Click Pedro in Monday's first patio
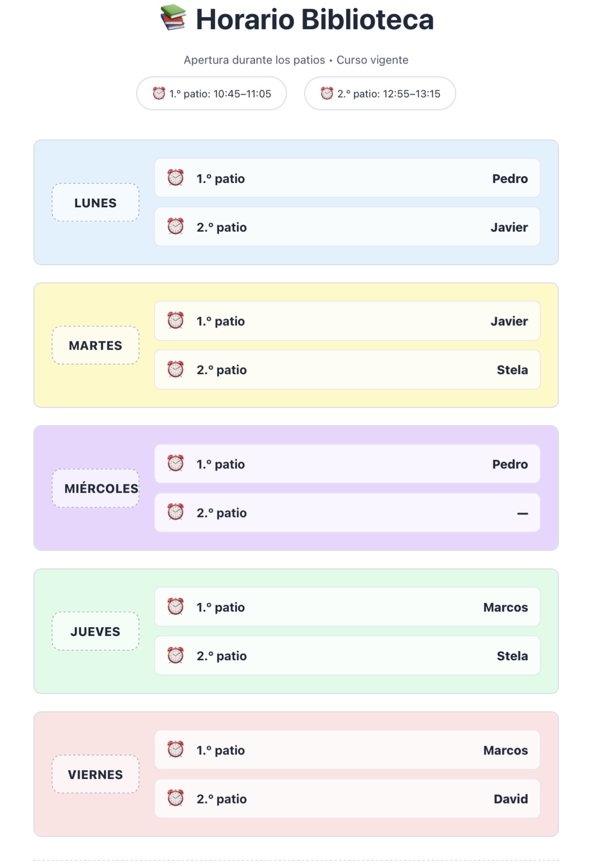Image resolution: width=598 pixels, height=868 pixels. (510, 179)
